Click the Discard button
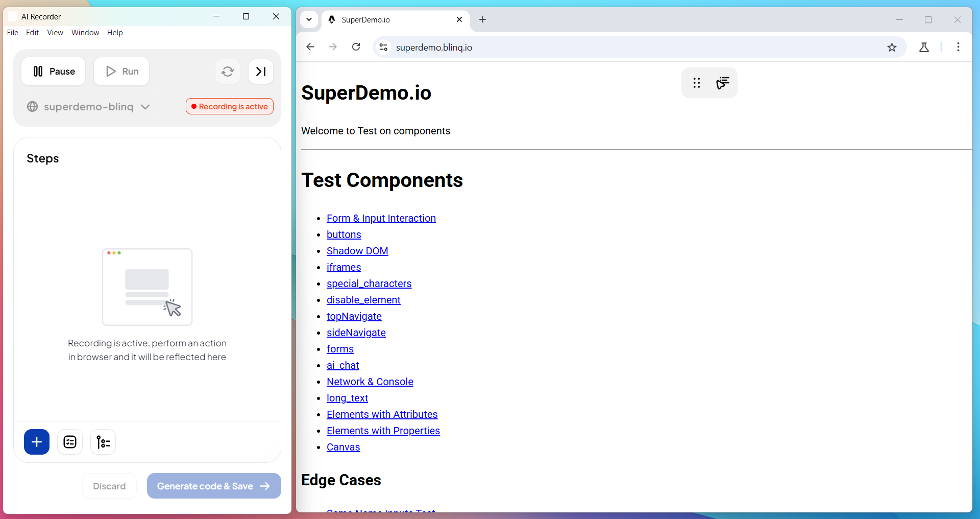The image size is (980, 519). pos(109,486)
